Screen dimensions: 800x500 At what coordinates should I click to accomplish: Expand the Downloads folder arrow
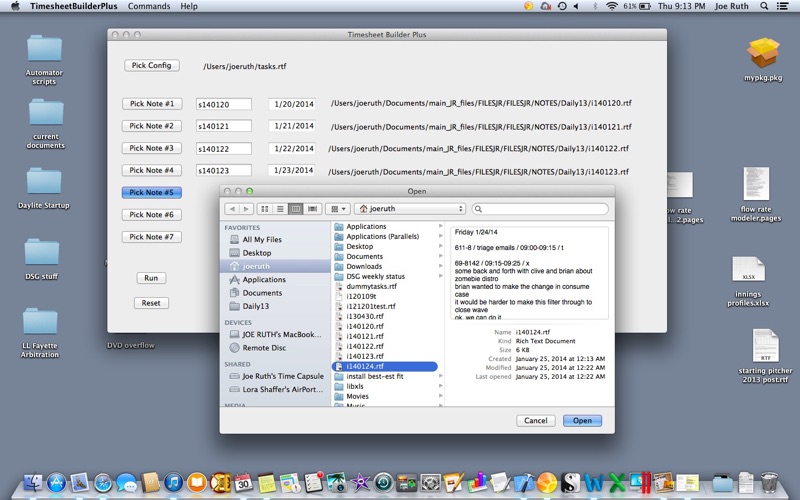click(440, 266)
